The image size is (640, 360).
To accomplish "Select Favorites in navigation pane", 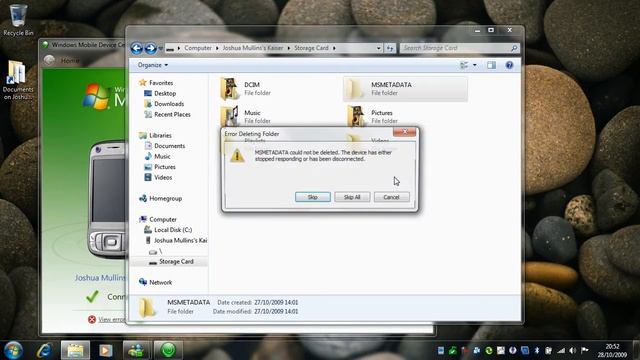I will [x=161, y=83].
